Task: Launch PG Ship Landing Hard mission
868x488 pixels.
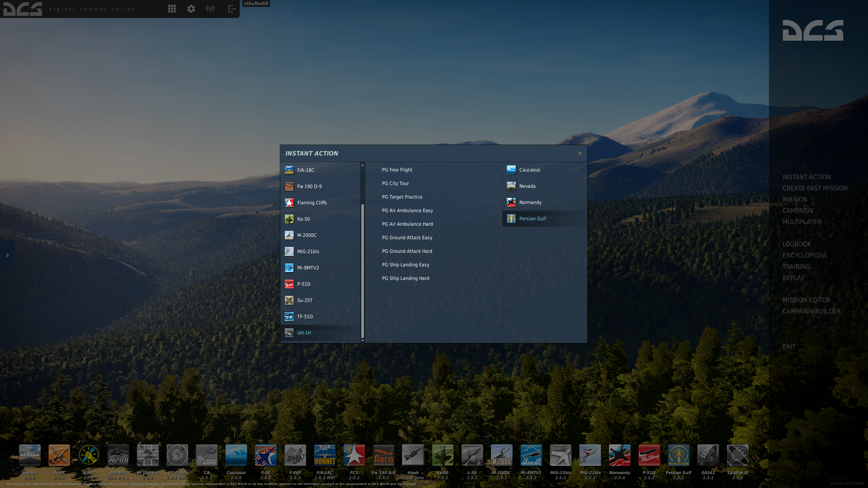Action: (x=406, y=278)
